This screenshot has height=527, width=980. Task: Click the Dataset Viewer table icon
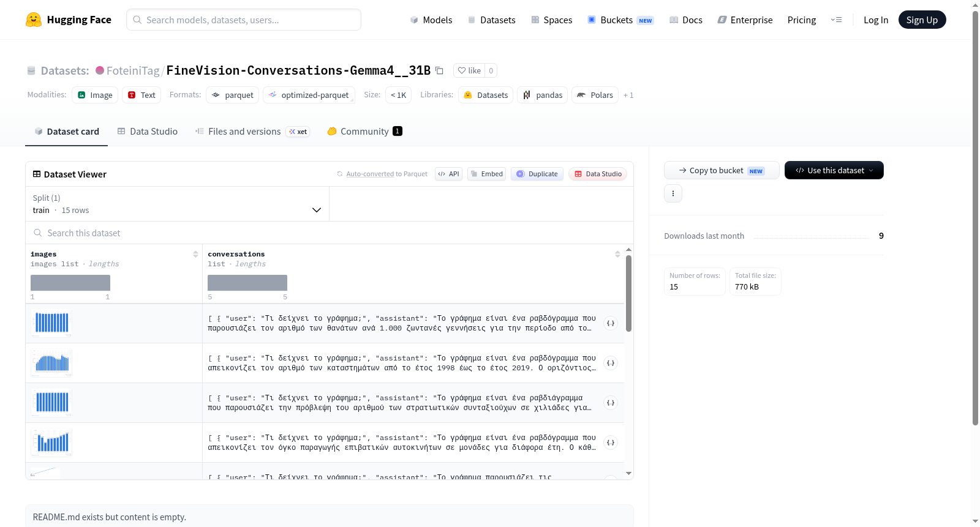point(37,174)
